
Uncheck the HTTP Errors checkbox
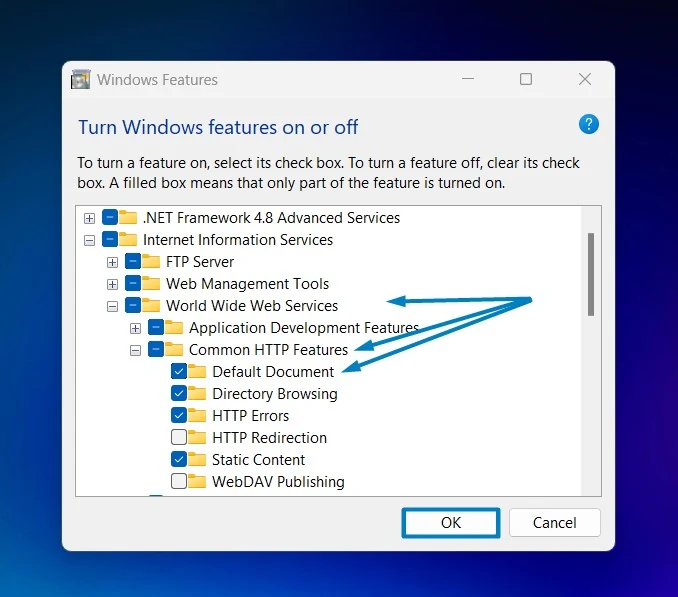(179, 415)
